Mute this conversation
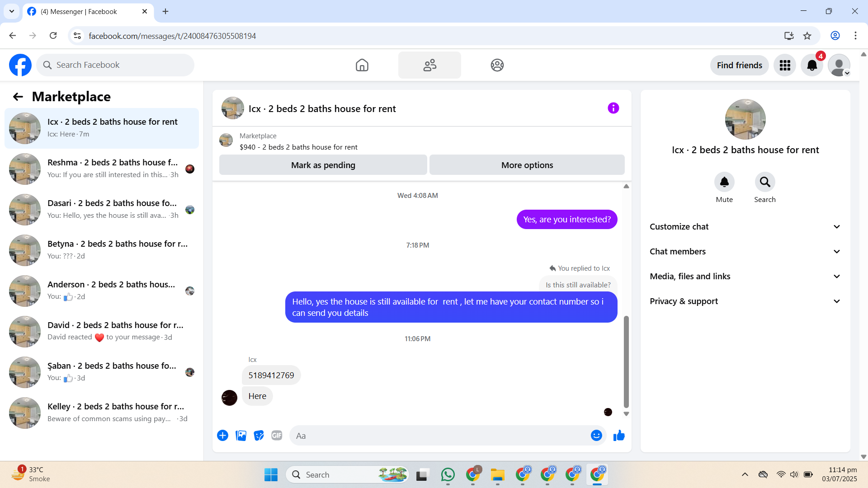868x488 pixels. [x=724, y=182]
